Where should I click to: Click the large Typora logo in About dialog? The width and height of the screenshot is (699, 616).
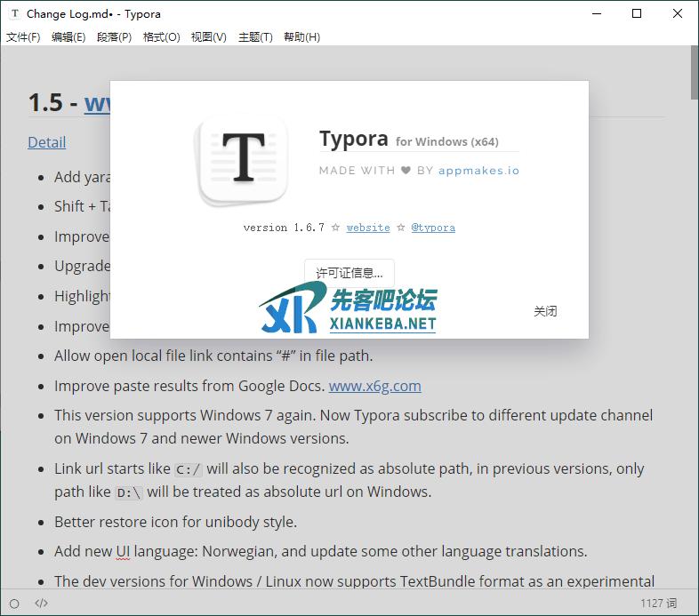click(243, 161)
